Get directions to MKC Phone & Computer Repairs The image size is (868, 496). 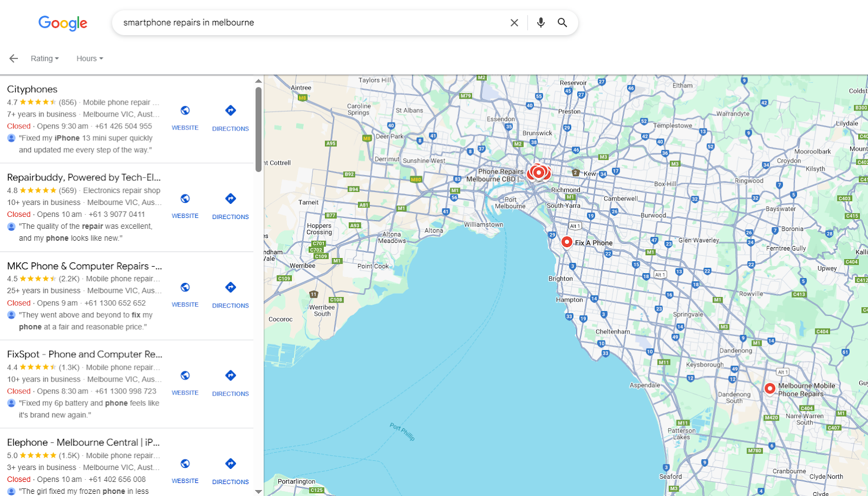[231, 287]
